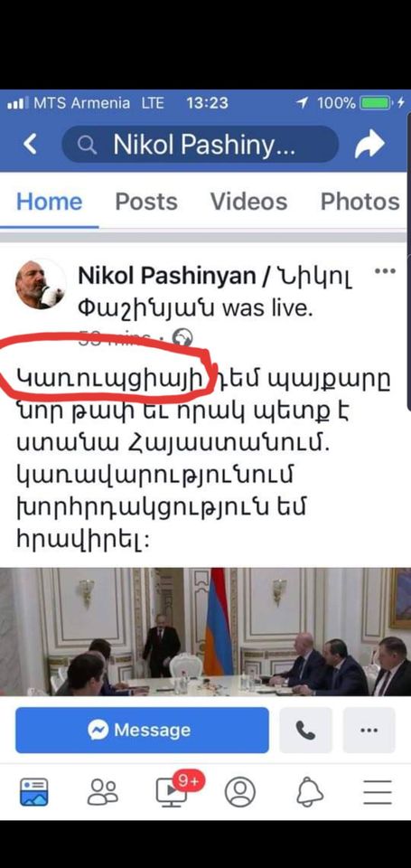Open the live video thumbnail

pos(205,632)
